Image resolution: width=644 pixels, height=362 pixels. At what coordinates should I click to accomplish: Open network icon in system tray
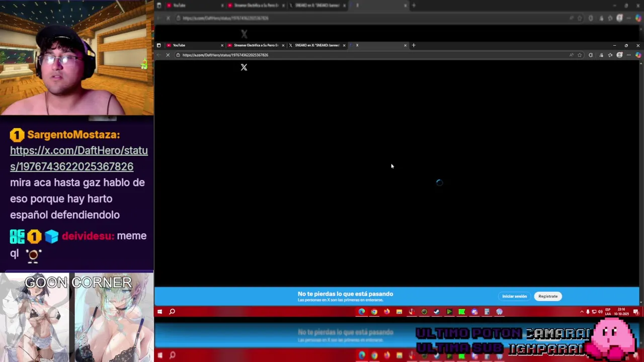(x=594, y=312)
